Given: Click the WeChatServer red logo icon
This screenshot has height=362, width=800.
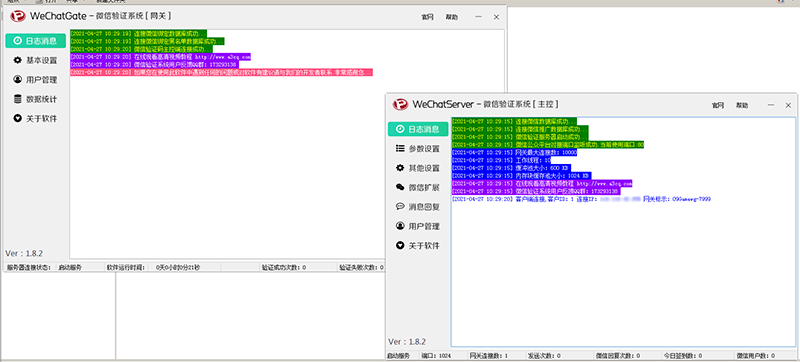Looking at the screenshot, I should pos(401,105).
